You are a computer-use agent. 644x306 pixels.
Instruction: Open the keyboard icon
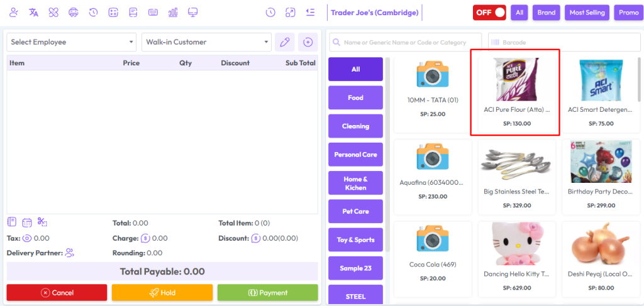tap(153, 13)
